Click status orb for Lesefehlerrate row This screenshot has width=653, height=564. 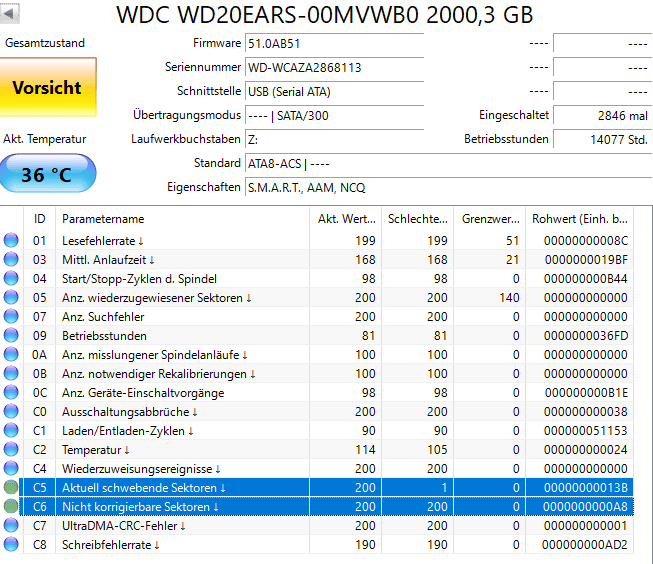tap(11, 240)
